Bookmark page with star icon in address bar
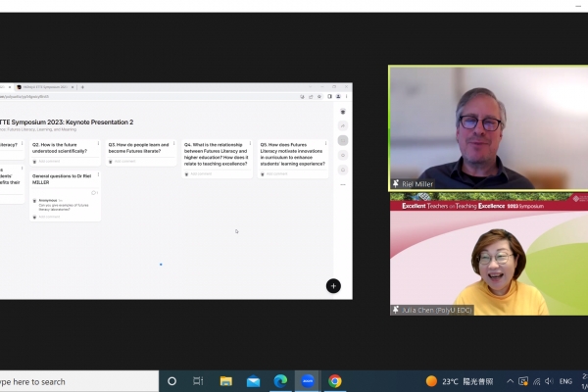Screen dimensions: 588x392 319,96
